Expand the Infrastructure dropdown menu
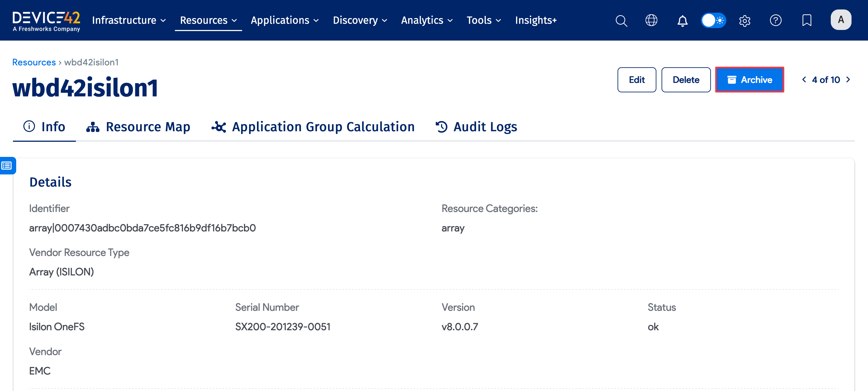 click(x=129, y=20)
